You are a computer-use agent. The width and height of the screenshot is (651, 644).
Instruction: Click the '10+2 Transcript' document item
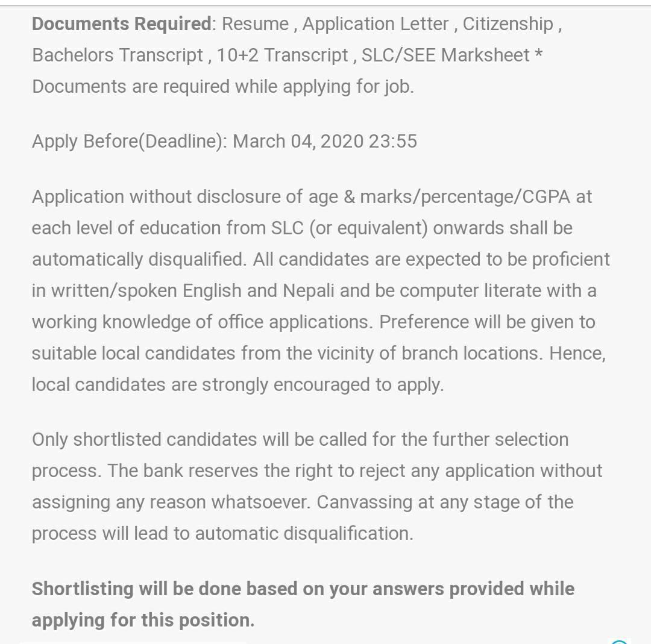282,55
